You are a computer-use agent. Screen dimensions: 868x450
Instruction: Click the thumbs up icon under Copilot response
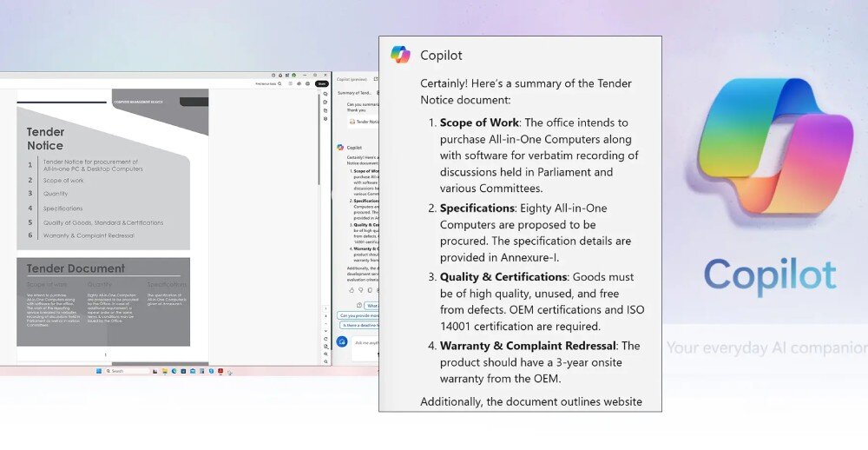352,290
